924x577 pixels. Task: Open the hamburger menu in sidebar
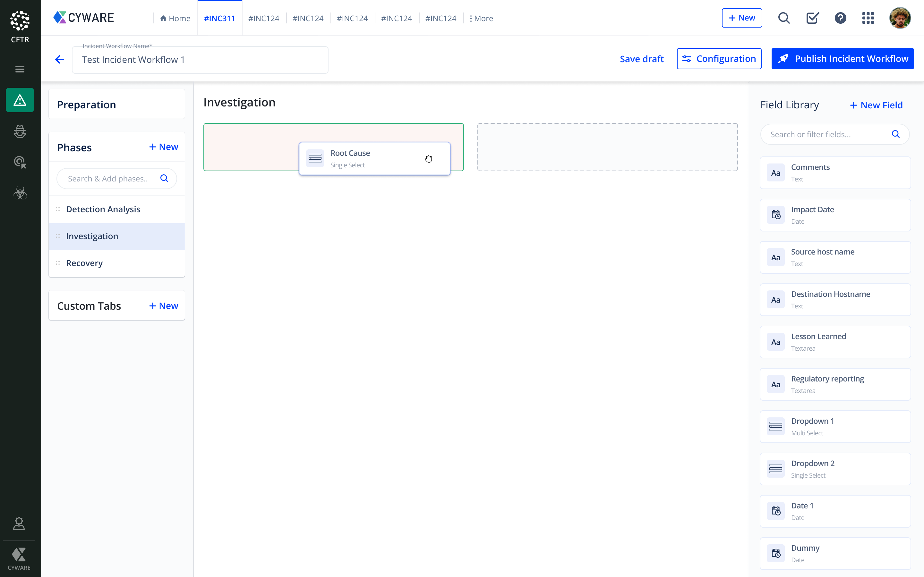[x=20, y=69]
